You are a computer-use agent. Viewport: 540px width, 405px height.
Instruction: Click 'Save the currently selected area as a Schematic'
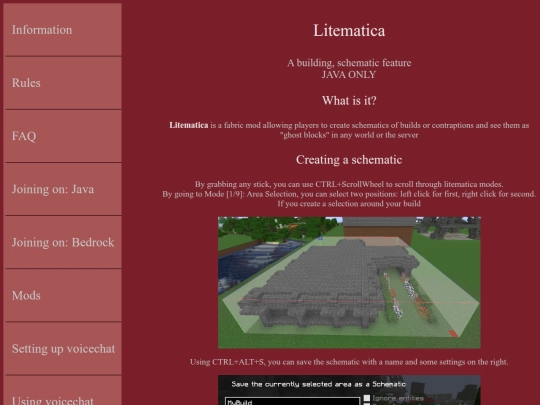pos(319,384)
